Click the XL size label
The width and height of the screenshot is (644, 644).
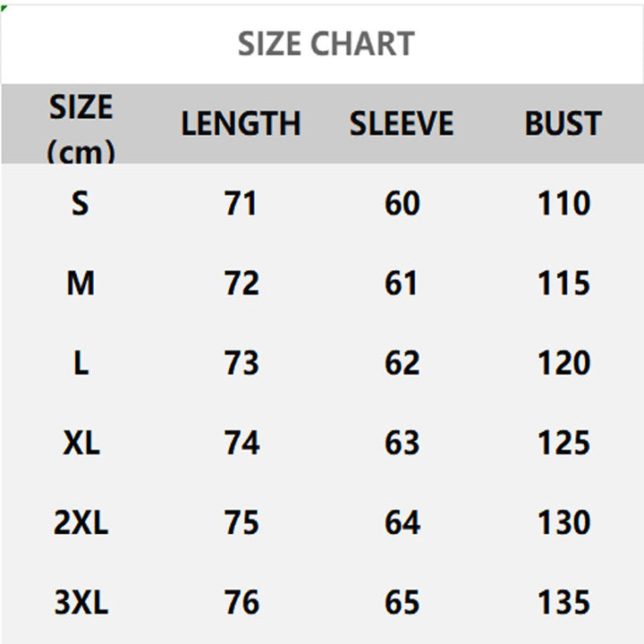[80, 443]
